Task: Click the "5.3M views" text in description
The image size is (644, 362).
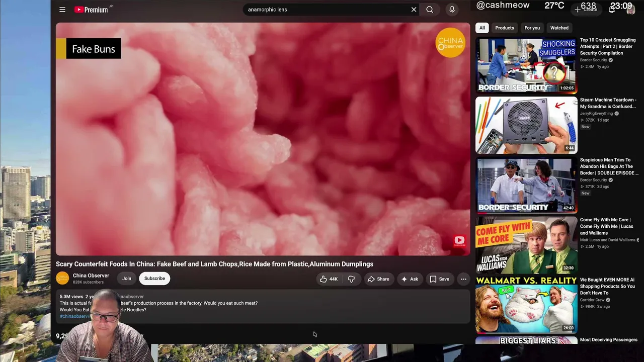Action: (71, 297)
